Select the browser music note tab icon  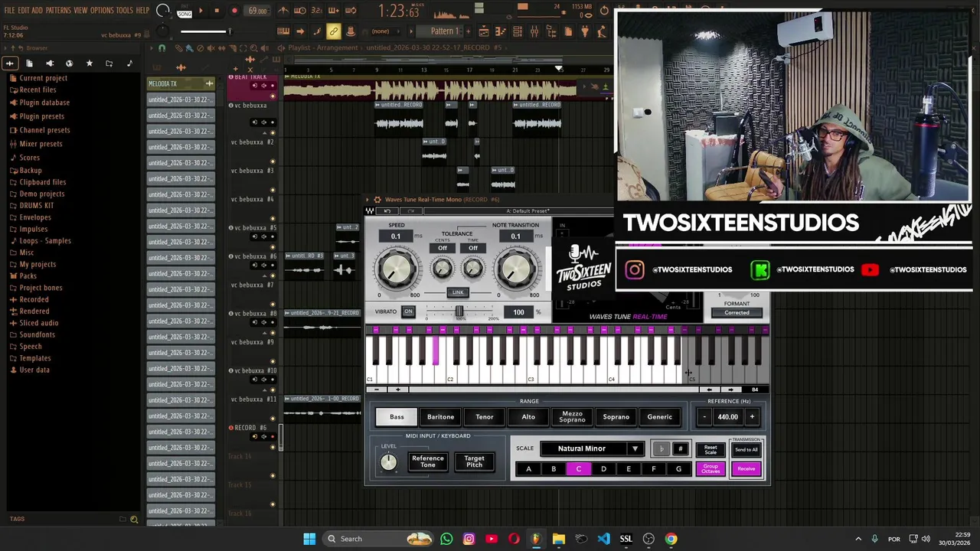129,64
